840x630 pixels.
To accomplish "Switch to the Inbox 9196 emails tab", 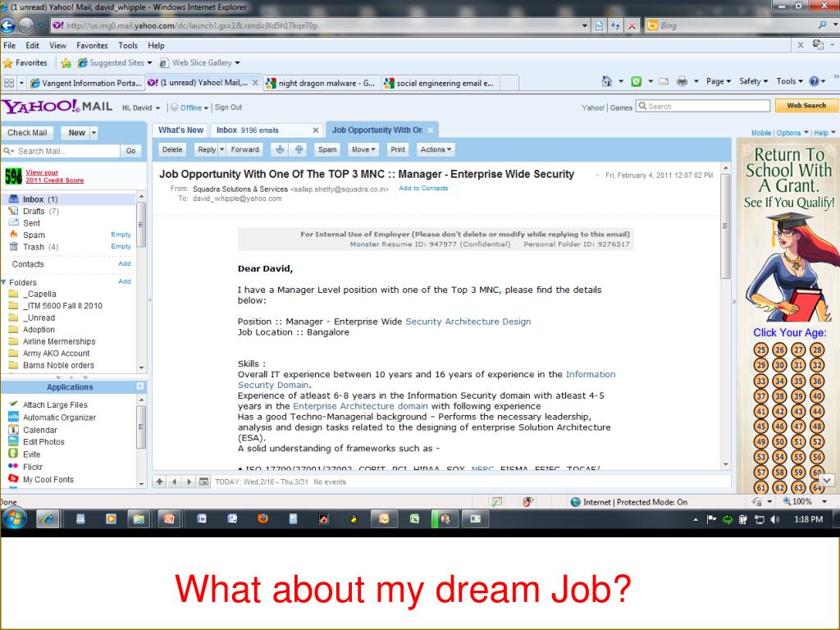I will (267, 130).
